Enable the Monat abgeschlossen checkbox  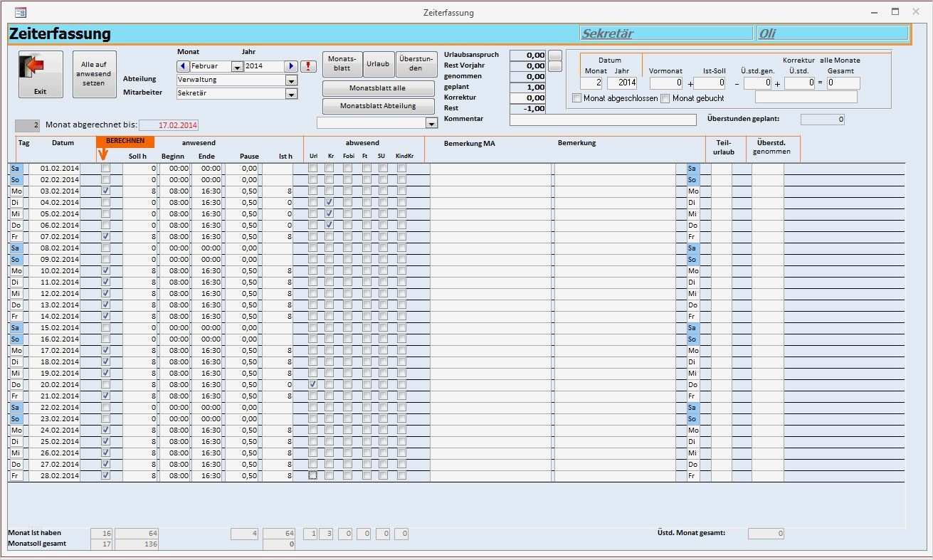(576, 97)
